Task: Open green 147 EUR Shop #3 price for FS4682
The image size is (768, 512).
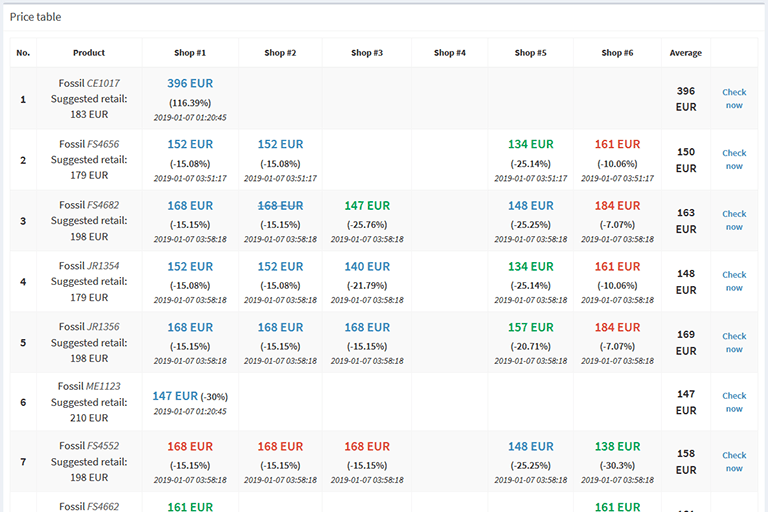Action: [x=367, y=205]
